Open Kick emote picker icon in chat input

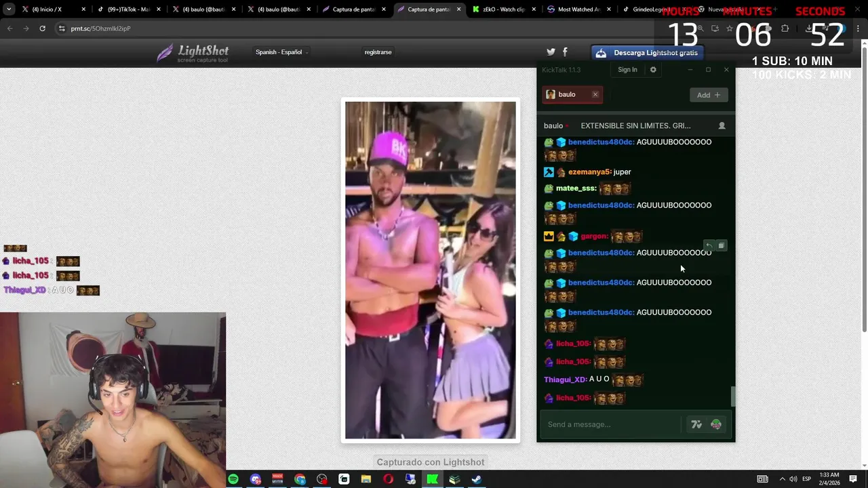click(x=716, y=424)
